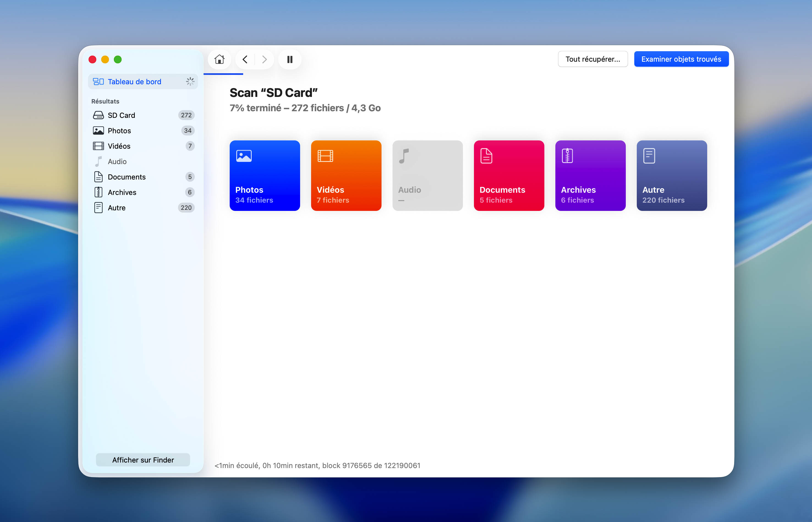Click the document icon on Documents card

pyautogui.click(x=486, y=156)
